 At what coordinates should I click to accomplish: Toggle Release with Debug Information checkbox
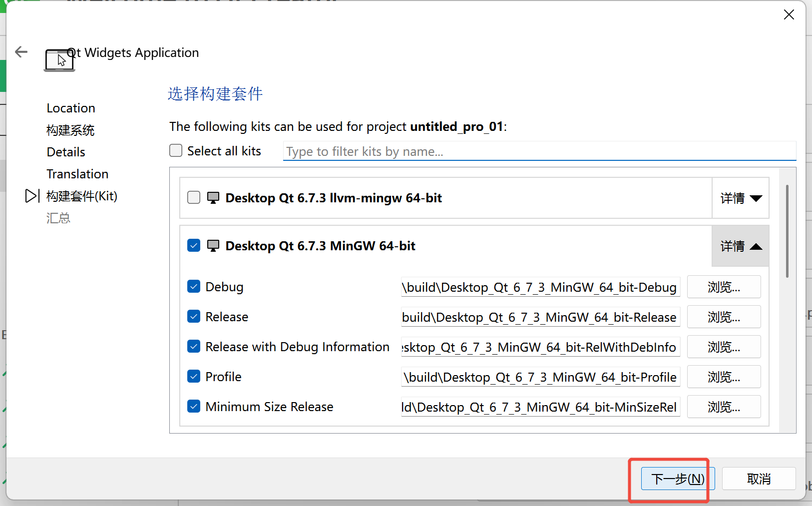click(x=194, y=346)
